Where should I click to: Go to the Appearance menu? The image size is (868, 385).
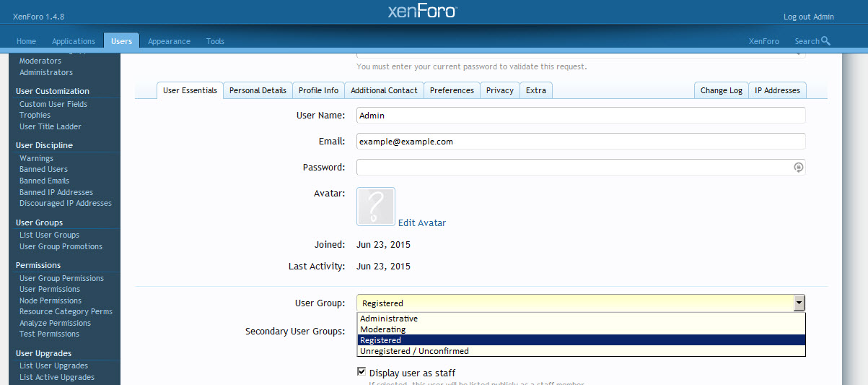169,41
